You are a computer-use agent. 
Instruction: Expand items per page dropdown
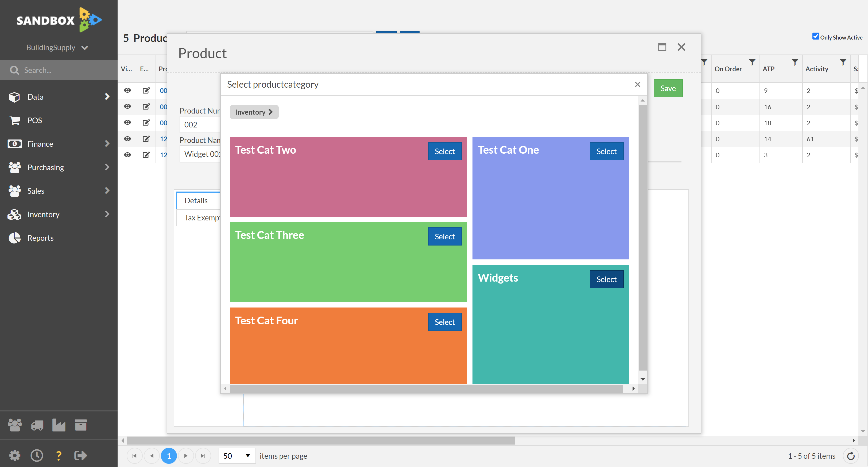coord(246,456)
